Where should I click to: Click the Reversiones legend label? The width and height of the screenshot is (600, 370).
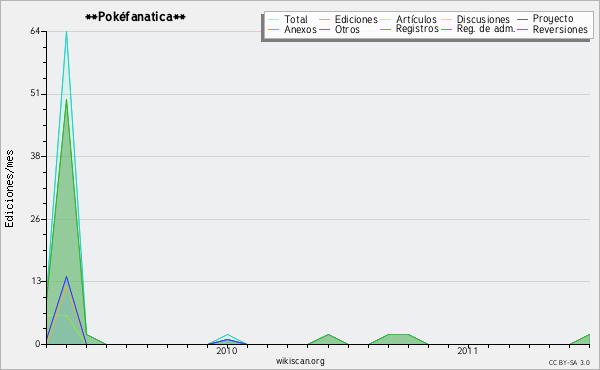coord(560,29)
